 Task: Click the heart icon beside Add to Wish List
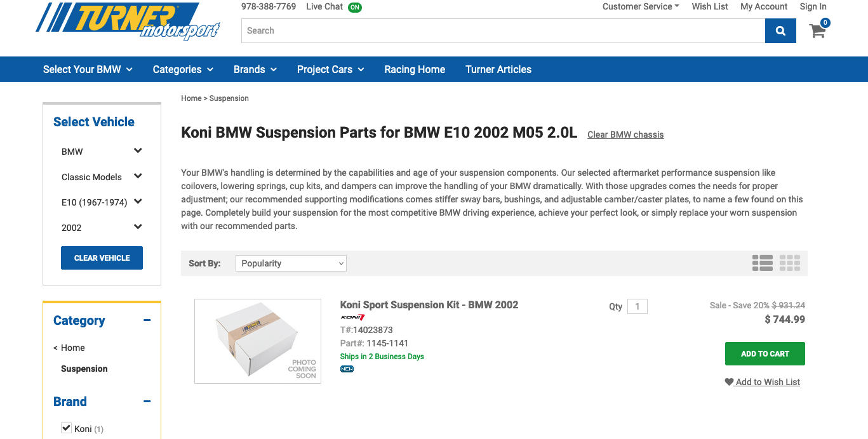[728, 381]
